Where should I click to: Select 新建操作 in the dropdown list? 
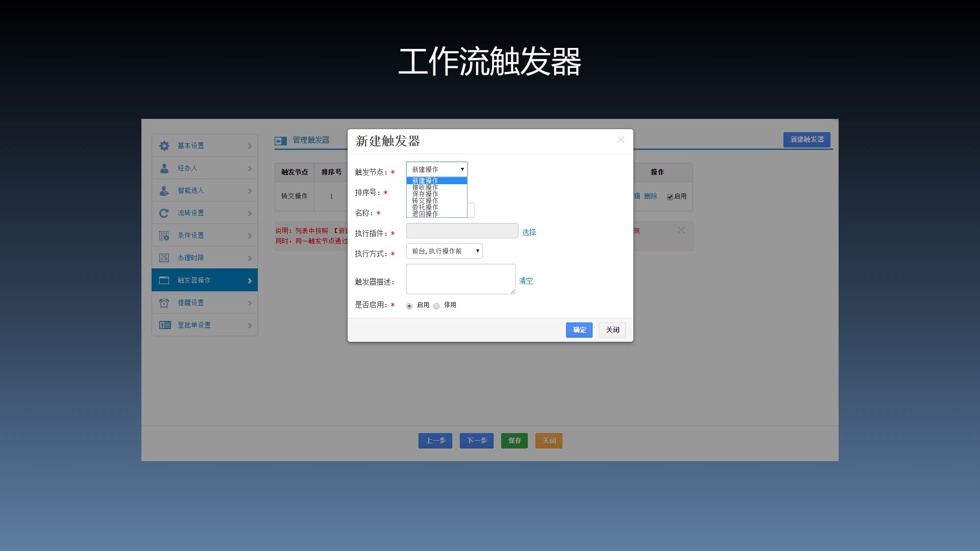click(437, 181)
